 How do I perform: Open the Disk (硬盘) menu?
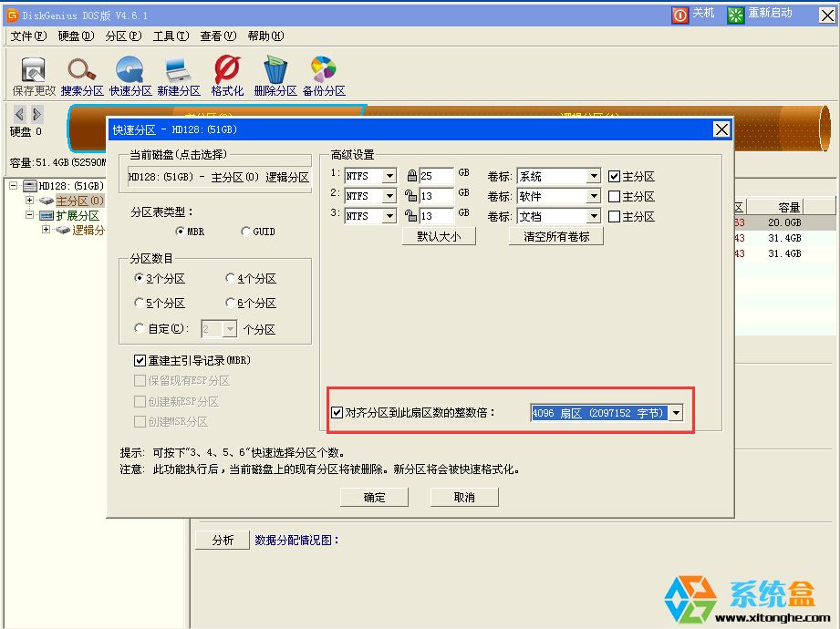coord(76,36)
